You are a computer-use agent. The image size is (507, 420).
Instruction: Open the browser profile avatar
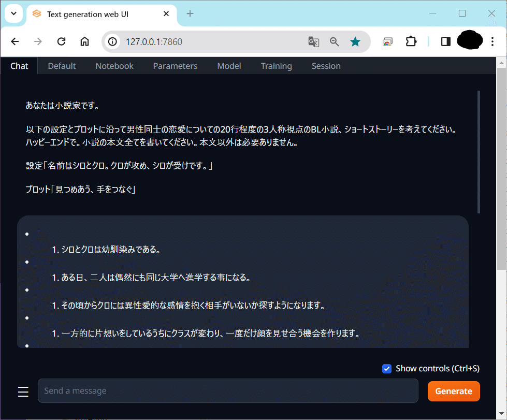469,41
